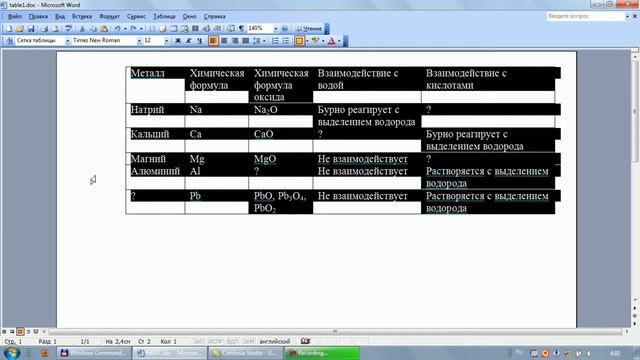Expand the highlight color arrow
The width and height of the screenshot is (640, 360).
[323, 41]
